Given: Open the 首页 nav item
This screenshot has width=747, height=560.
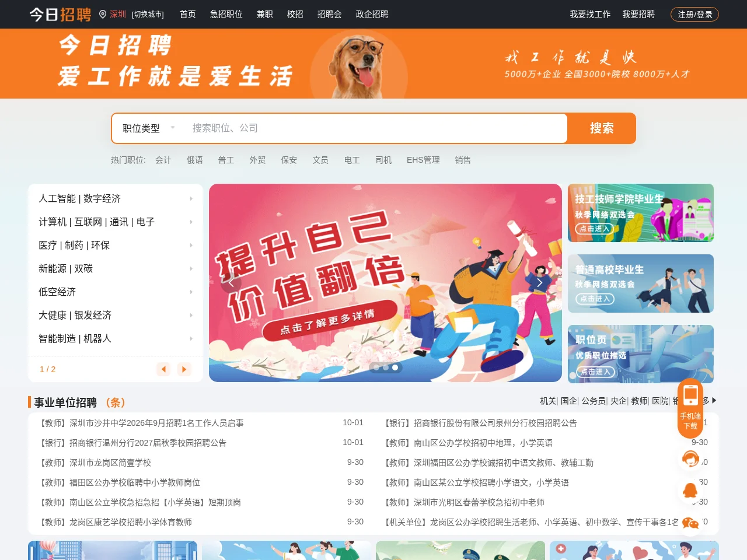Looking at the screenshot, I should tap(188, 14).
